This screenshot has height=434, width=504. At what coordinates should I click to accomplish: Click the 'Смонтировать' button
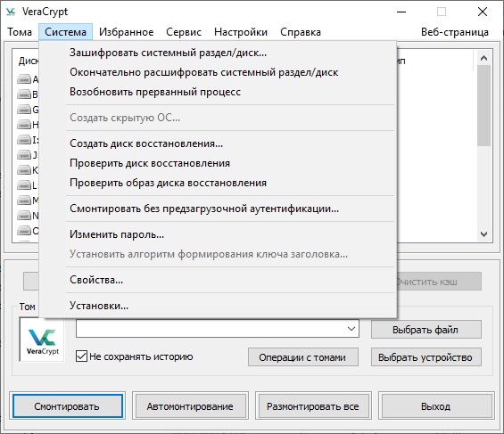pyautogui.click(x=67, y=406)
